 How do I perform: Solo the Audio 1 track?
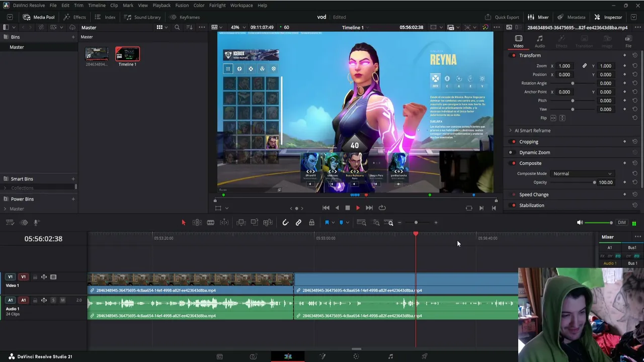pyautogui.click(x=53, y=300)
